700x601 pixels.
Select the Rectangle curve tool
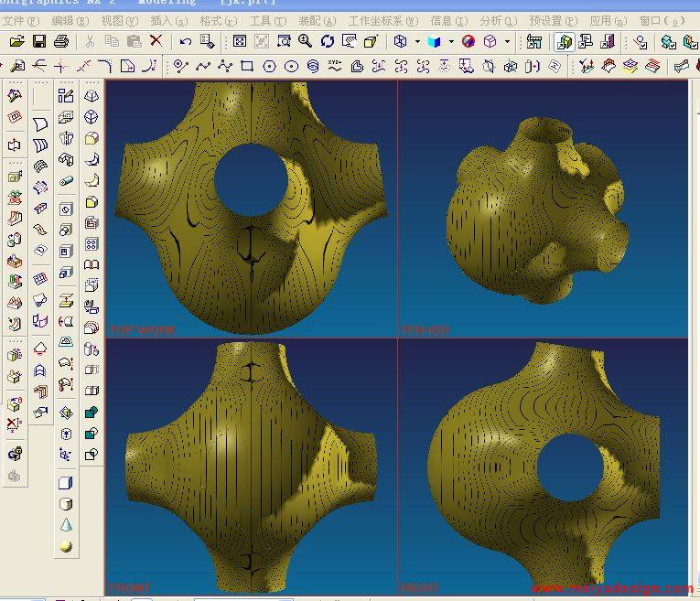click(247, 66)
